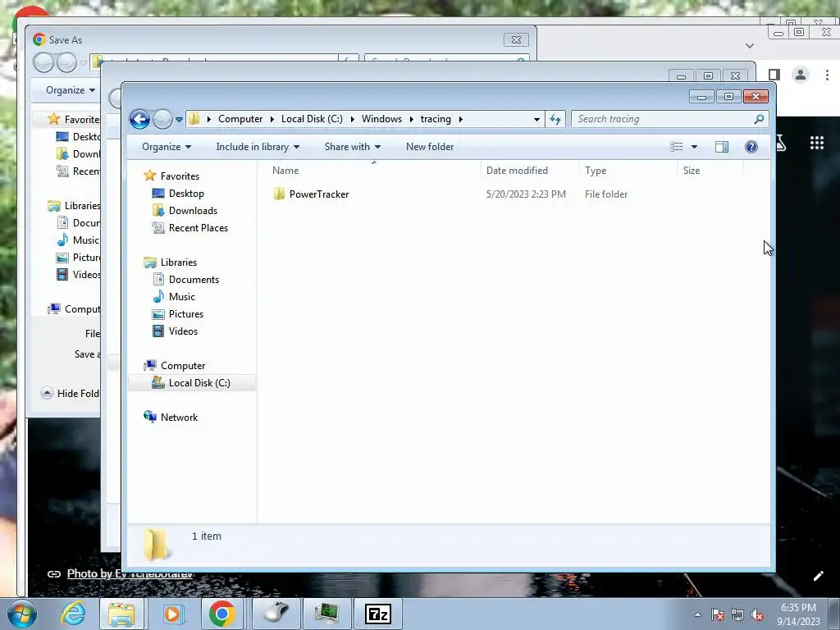Click the refresh button beside address bar

pos(555,119)
